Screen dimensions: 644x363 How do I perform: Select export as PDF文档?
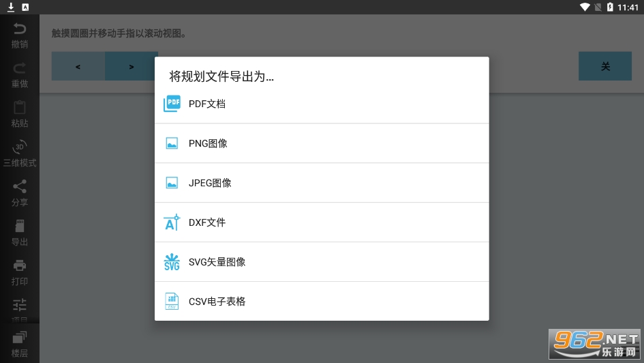click(207, 104)
